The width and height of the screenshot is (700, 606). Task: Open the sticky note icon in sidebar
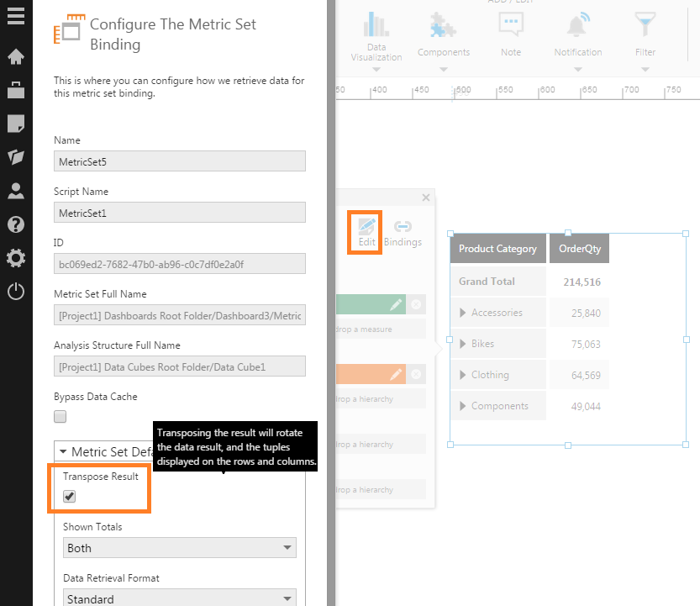pos(16,124)
